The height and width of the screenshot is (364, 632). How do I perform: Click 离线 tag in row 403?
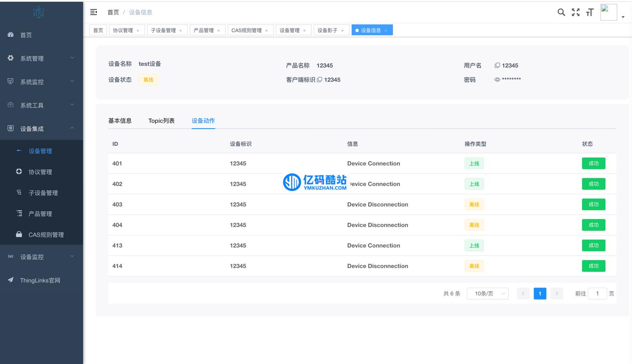(474, 204)
